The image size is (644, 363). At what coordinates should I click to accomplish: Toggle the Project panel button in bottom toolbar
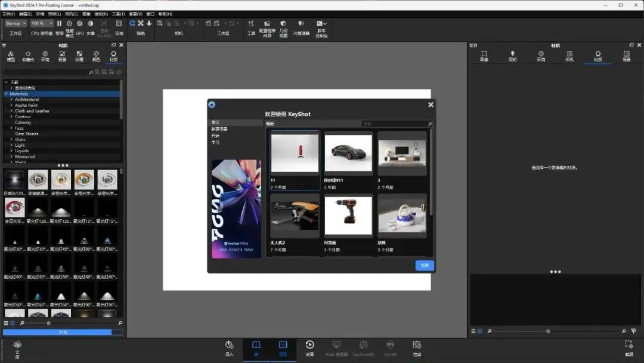[283, 348]
